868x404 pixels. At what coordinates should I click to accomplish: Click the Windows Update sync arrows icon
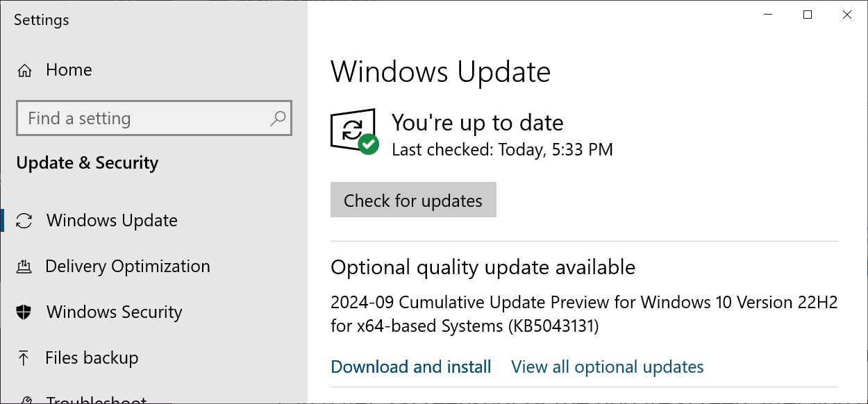[25, 220]
